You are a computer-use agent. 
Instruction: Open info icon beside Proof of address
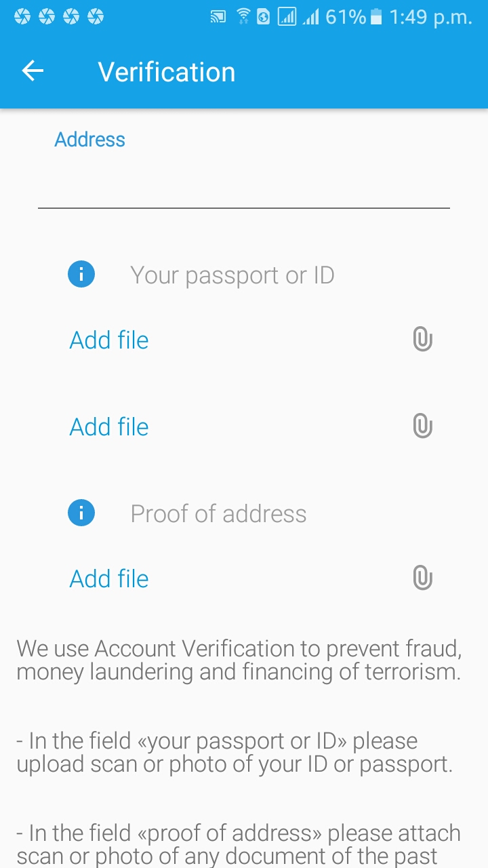[81, 513]
